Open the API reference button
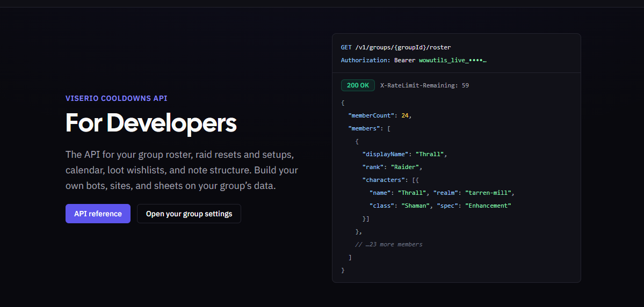This screenshot has width=644, height=307. (98, 214)
